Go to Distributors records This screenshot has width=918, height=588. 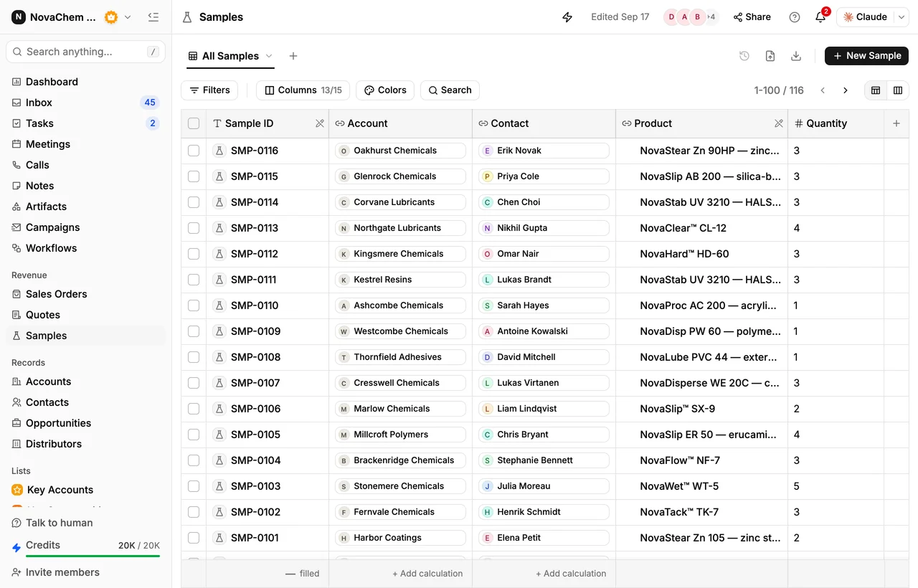(86, 444)
